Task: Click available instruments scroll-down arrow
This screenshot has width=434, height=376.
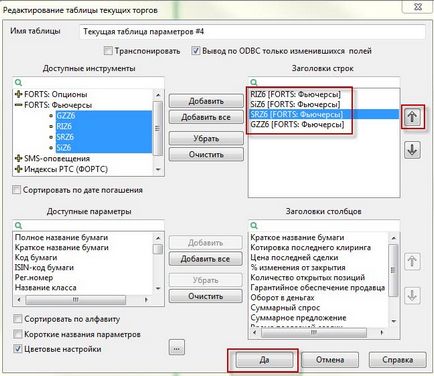Action: (x=158, y=169)
